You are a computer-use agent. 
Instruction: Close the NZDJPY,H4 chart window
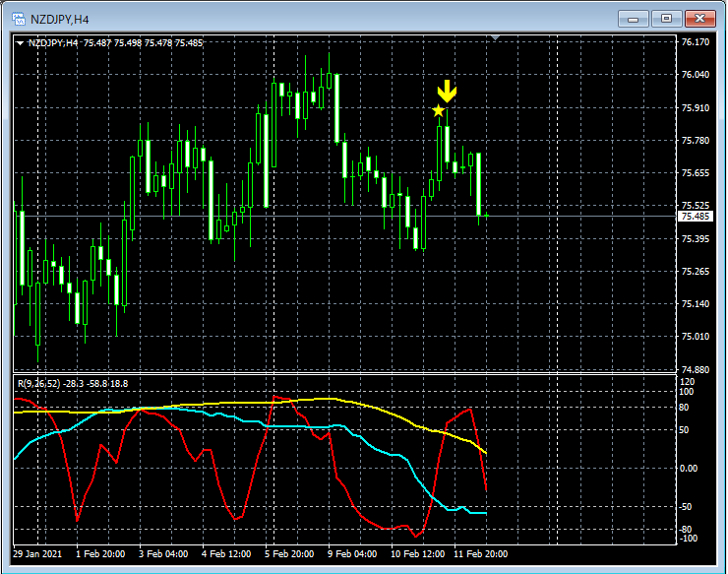pos(700,19)
